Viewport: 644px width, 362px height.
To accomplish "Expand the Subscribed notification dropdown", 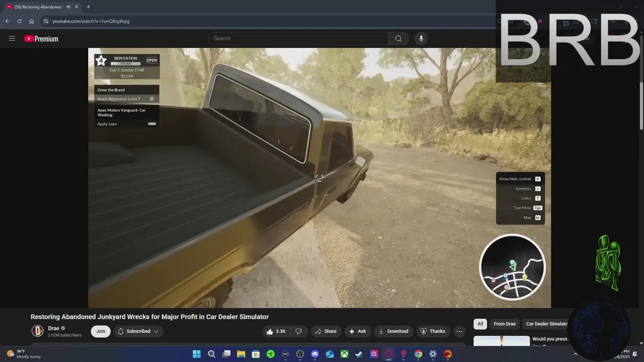I will coord(138,331).
